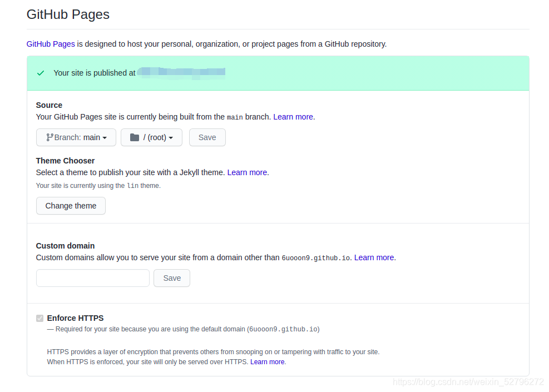549x392 pixels.
Task: Click the Source section heading
Action: (49, 105)
